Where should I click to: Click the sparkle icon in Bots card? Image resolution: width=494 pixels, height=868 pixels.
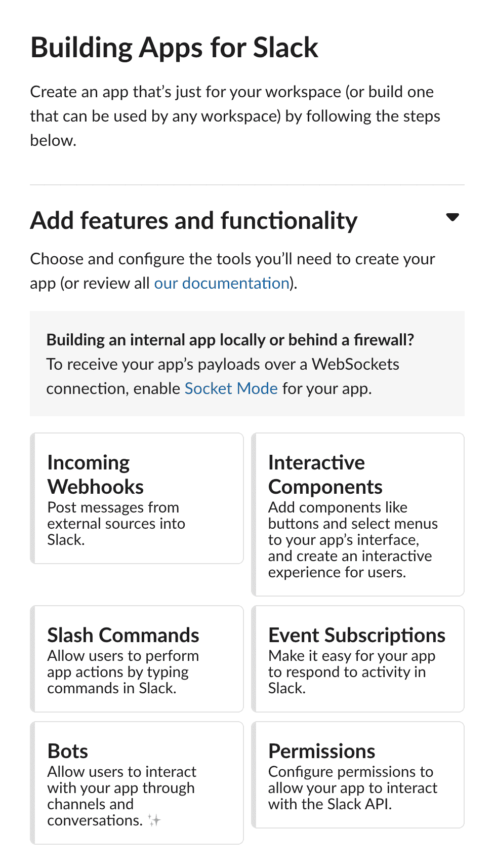pyautogui.click(x=154, y=820)
